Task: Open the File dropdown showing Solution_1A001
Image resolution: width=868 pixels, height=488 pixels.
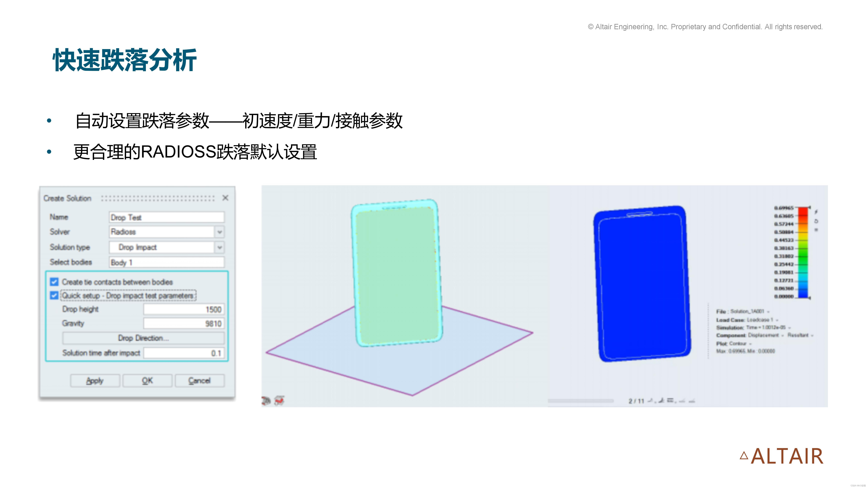Action: (750, 311)
